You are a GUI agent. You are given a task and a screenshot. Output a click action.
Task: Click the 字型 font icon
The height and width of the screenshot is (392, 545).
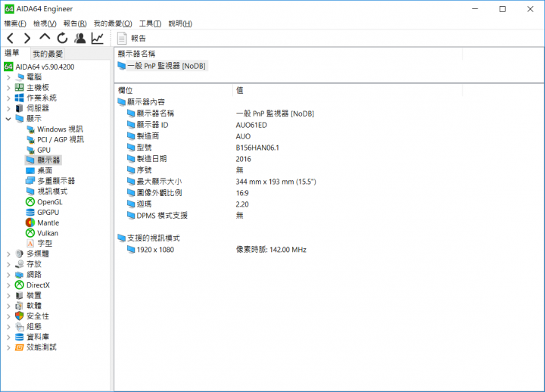30,243
